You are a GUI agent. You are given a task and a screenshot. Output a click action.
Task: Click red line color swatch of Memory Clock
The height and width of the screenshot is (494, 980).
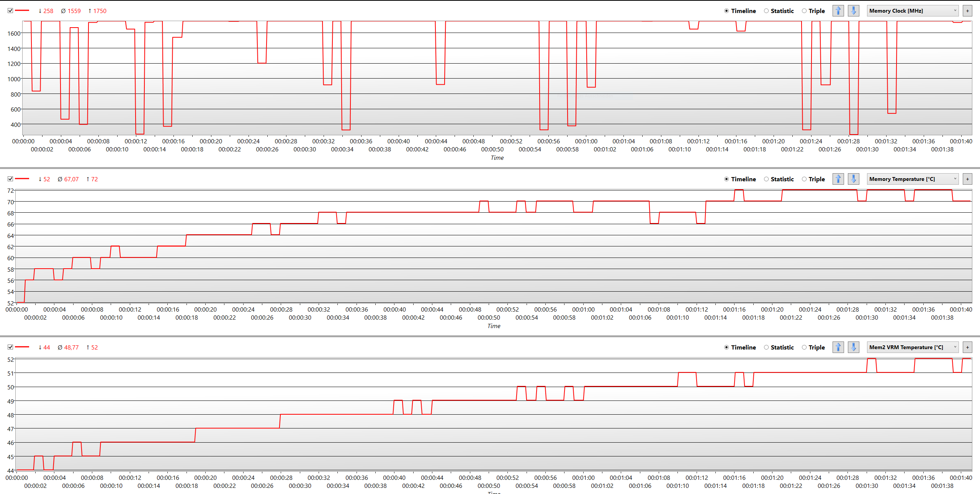click(22, 11)
